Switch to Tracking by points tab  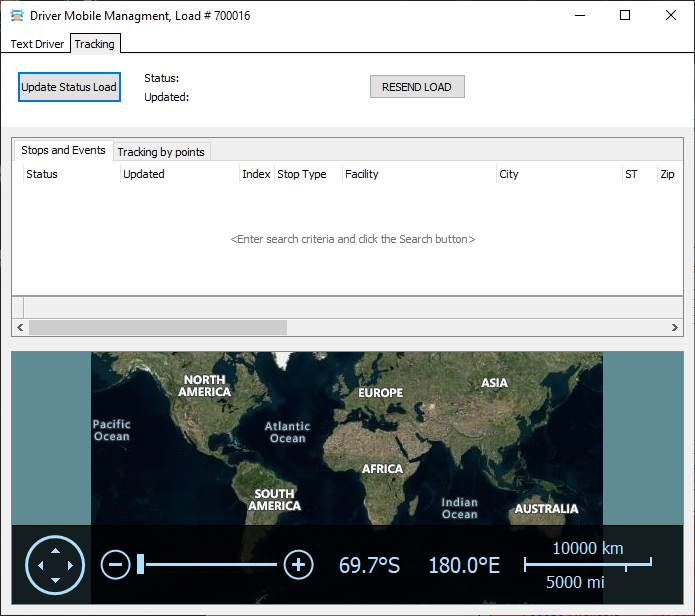tap(161, 152)
